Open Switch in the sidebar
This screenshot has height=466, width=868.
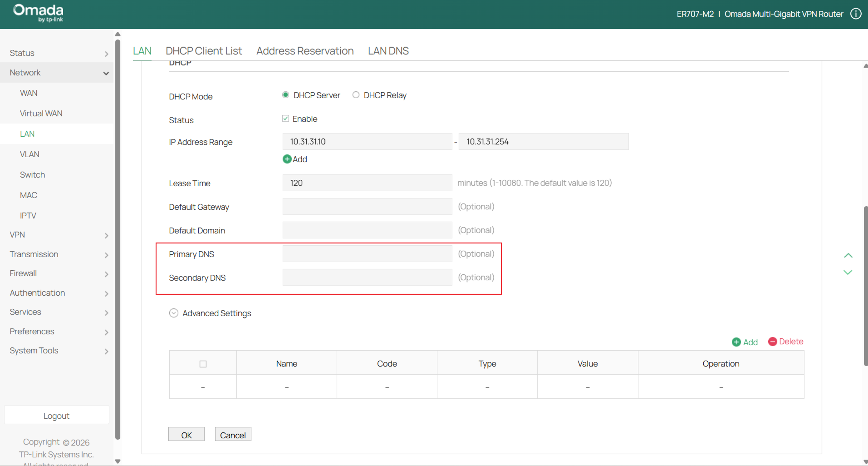coord(32,175)
